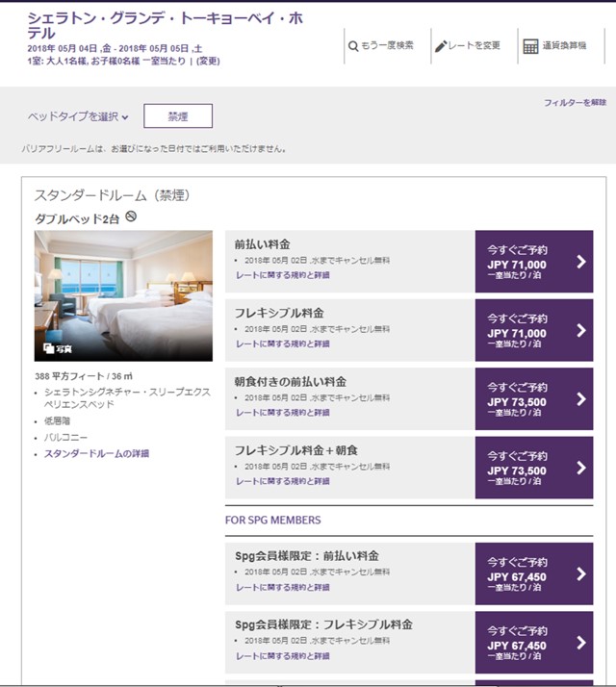
Task: Open rate rules link under フレキシブル料金＋朝食
Action: pyautogui.click(x=283, y=481)
